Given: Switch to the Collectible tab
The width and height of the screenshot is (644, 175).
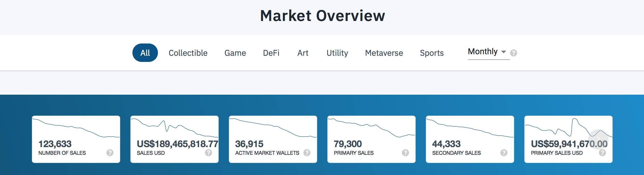Looking at the screenshot, I should [188, 53].
